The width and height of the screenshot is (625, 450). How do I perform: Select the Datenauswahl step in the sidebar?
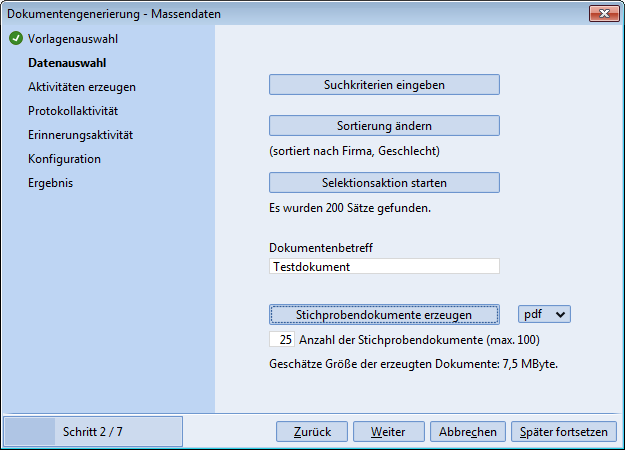coord(68,63)
